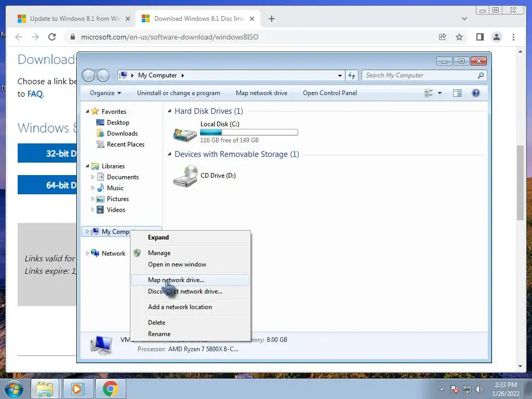
Task: Open the address bar history dropdown
Action: (x=340, y=75)
